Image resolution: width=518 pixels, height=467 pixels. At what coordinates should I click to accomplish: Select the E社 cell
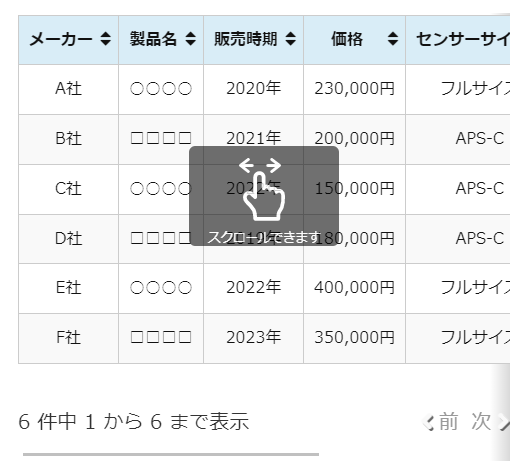(68, 288)
